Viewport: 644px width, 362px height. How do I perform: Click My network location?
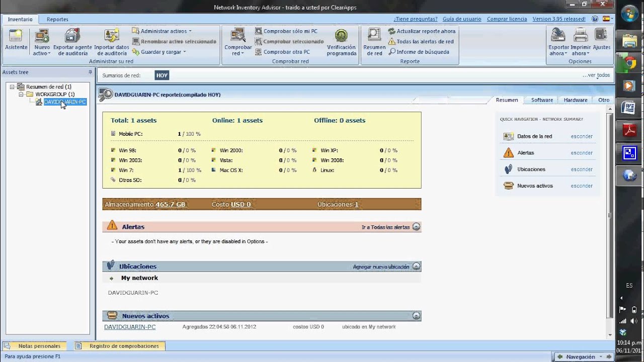click(x=139, y=278)
